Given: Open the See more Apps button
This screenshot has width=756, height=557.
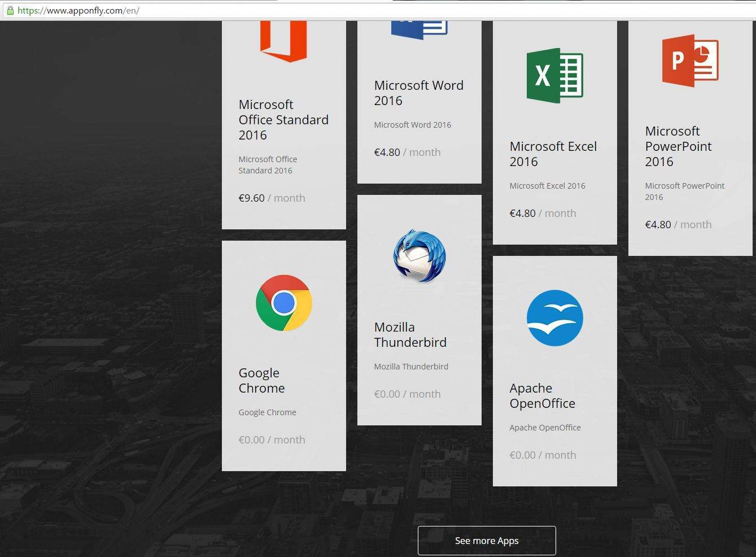Looking at the screenshot, I should (x=487, y=541).
